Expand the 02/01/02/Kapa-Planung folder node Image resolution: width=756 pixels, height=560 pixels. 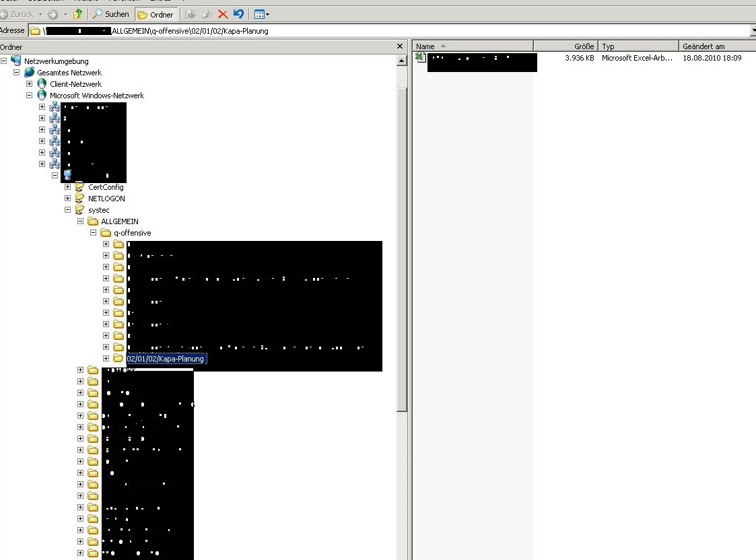pyautogui.click(x=106, y=359)
